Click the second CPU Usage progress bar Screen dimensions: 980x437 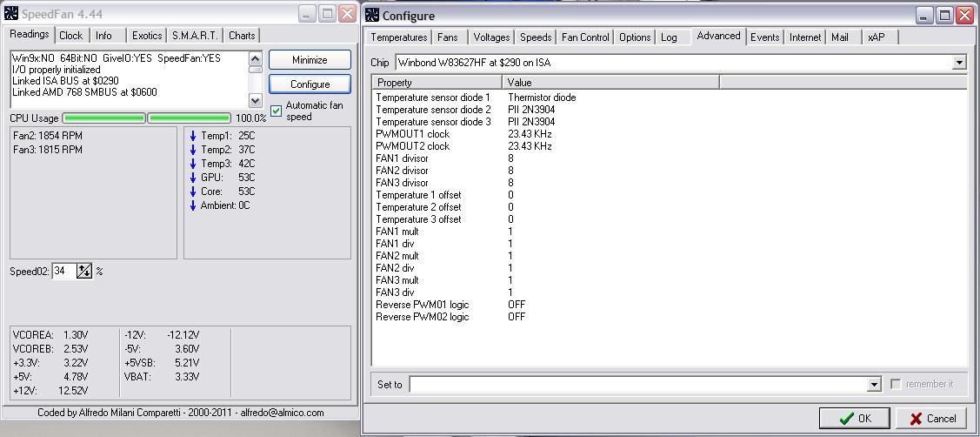coord(190,118)
